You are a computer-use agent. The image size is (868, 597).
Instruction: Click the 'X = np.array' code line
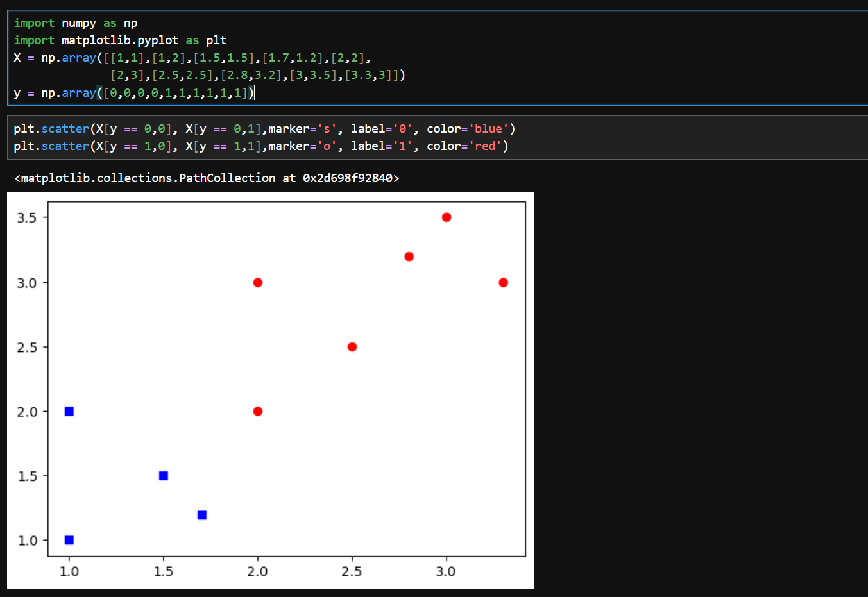[x=192, y=58]
